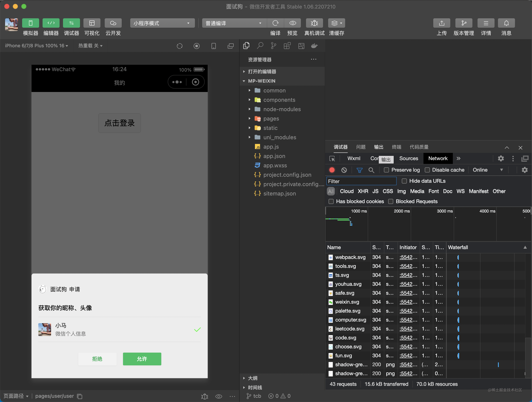Click the Filter input field
This screenshot has width=532, height=402.
click(361, 181)
